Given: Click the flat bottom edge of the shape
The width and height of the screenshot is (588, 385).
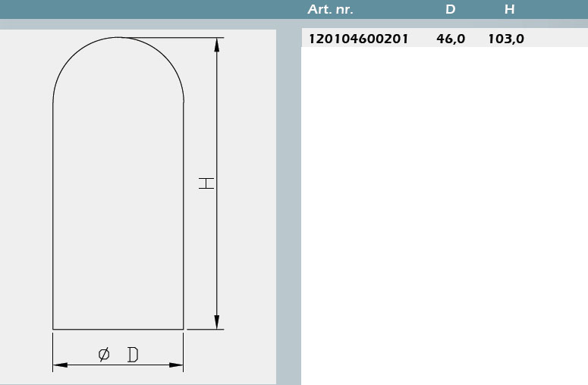Looking at the screenshot, I should (x=118, y=330).
